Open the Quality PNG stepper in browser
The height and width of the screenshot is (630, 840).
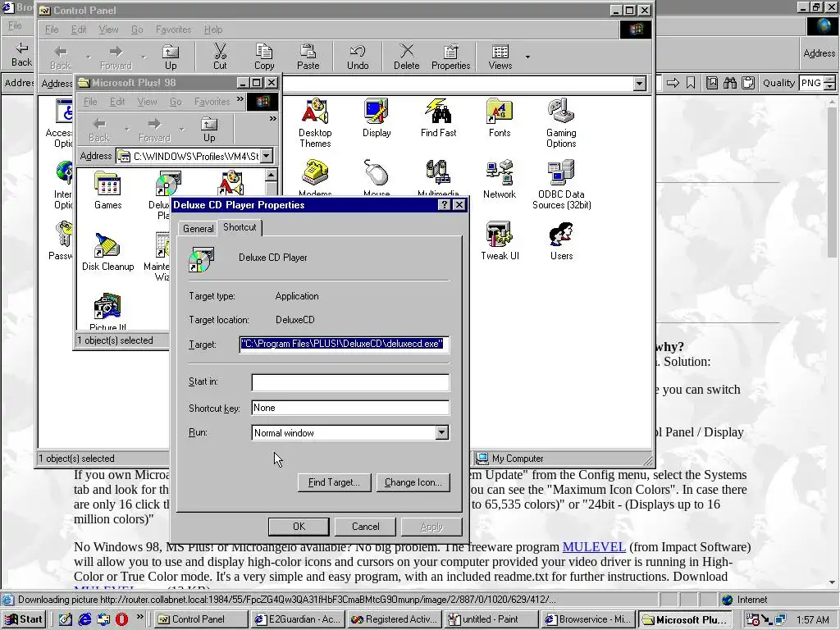830,83
